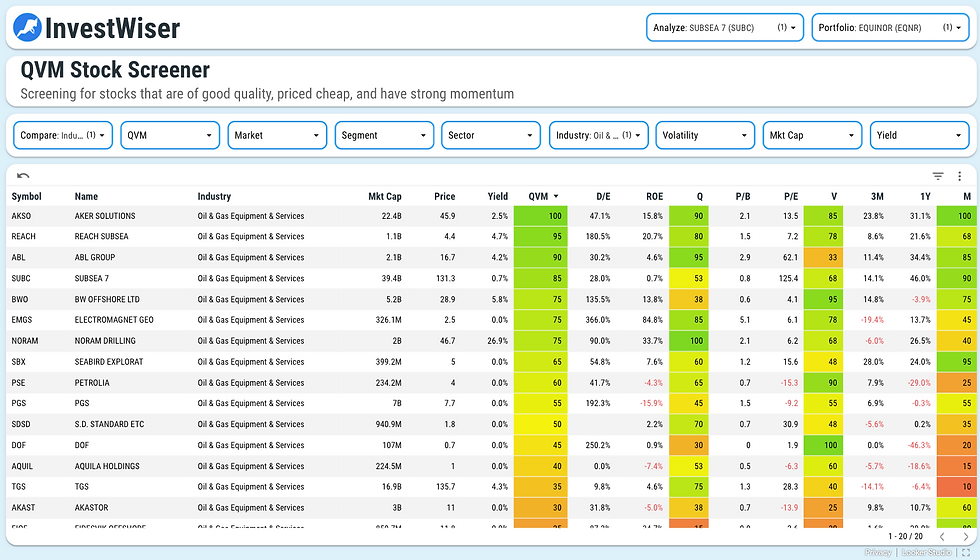
Task: Select the ELECTROMAGNET GEO name cell
Action: (x=114, y=320)
